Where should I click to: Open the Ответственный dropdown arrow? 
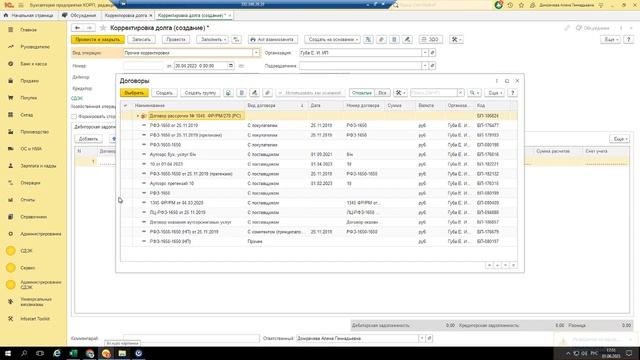click(422, 338)
